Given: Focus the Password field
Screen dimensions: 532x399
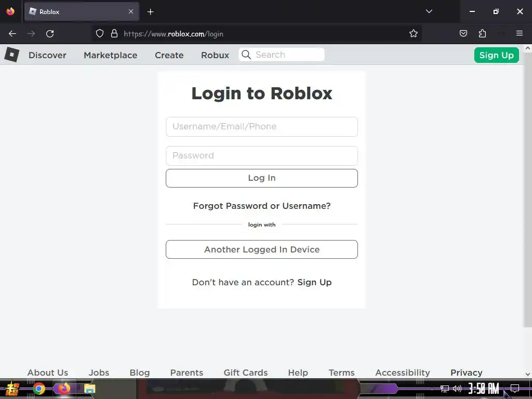Looking at the screenshot, I should [262, 156].
